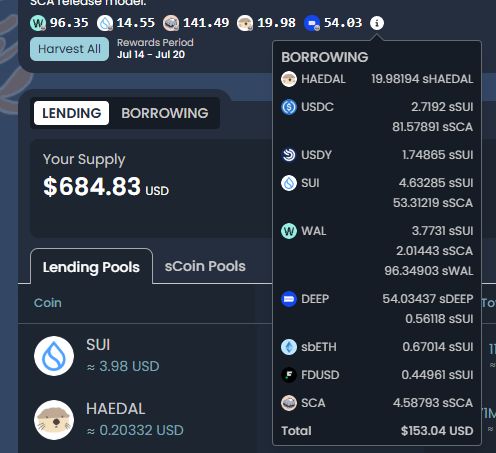Click the 19.98194 sHAEDAL value
This screenshot has height=453, width=496.
(422, 79)
